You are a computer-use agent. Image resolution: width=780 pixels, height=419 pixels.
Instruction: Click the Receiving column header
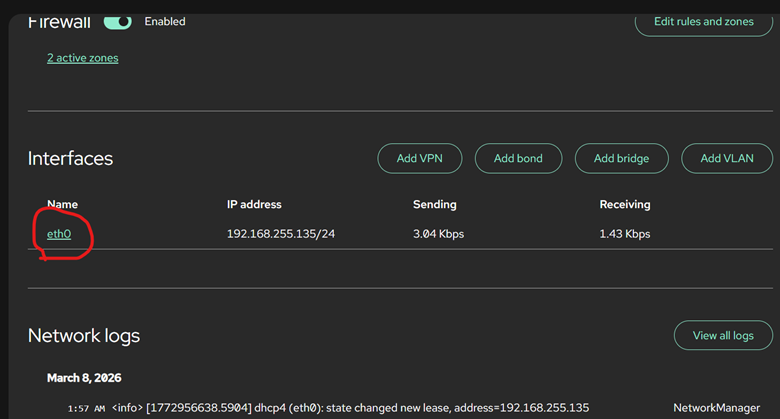[625, 205]
